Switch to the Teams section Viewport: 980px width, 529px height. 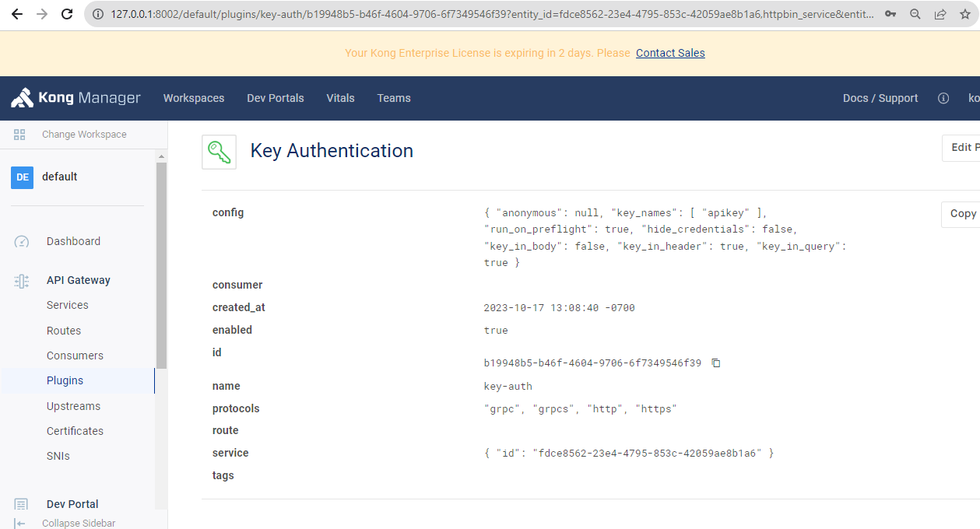point(393,98)
